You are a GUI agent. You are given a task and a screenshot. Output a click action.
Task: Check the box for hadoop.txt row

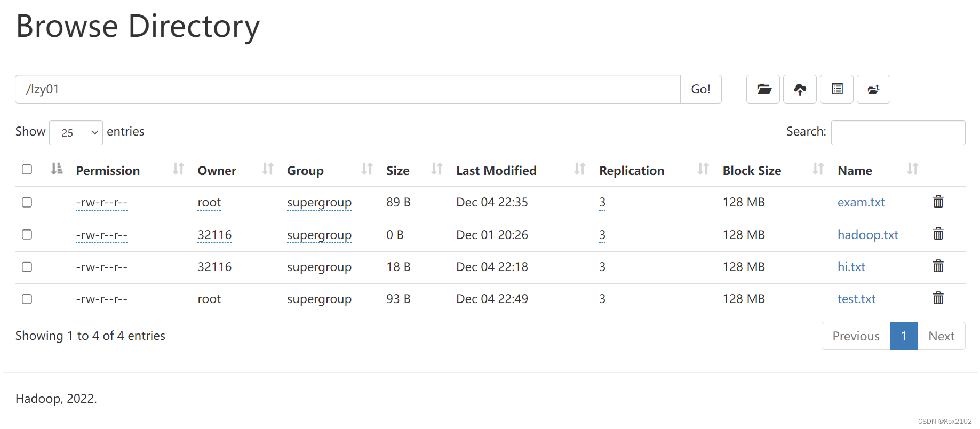click(x=27, y=235)
